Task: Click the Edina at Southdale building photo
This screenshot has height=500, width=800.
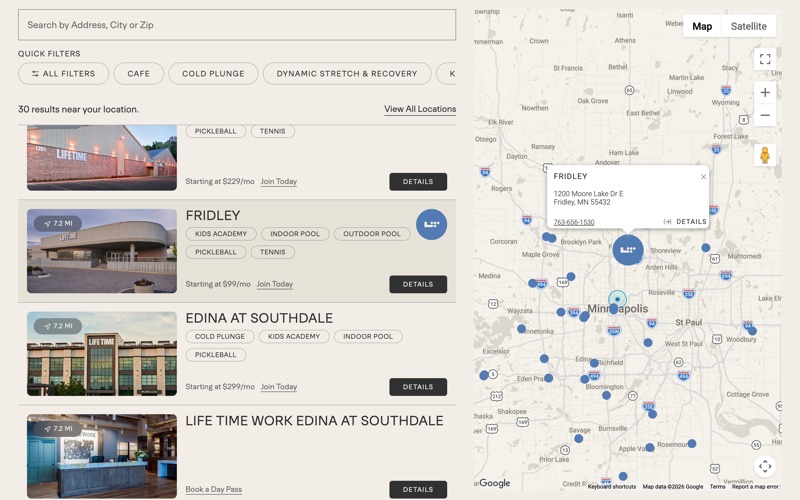Action: 102,354
